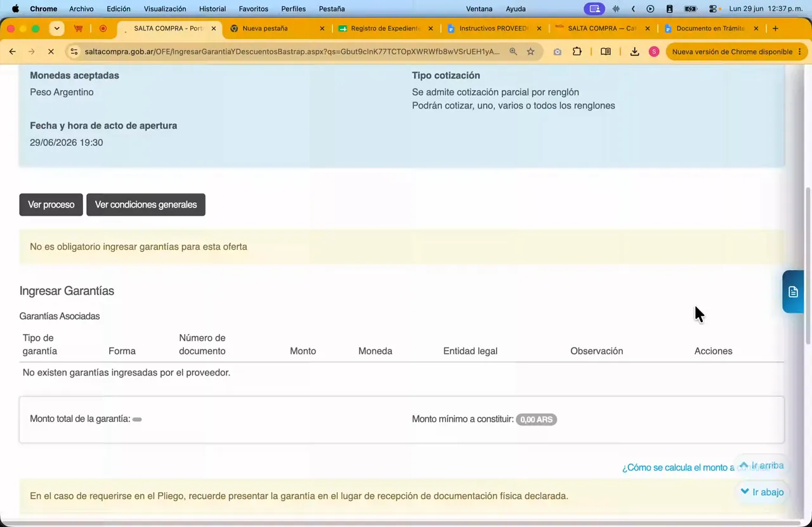Click the Forma column header
Screen dimensions: 812x527
click(122, 351)
